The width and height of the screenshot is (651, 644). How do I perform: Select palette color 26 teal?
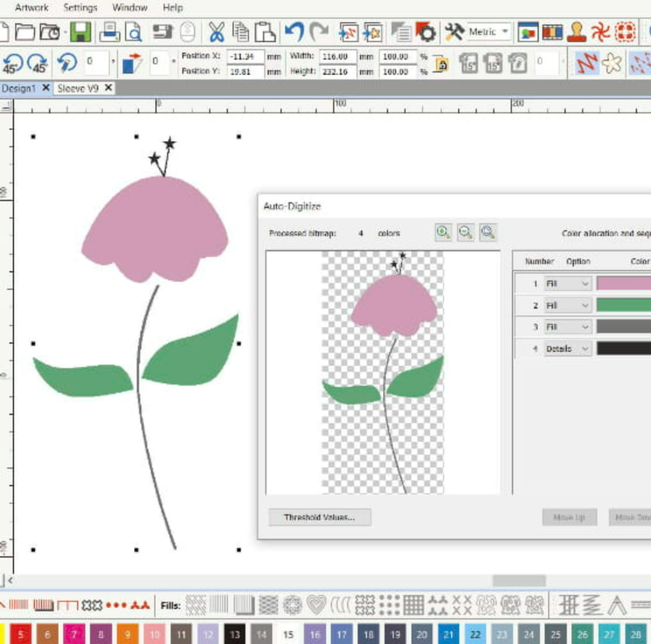582,634
